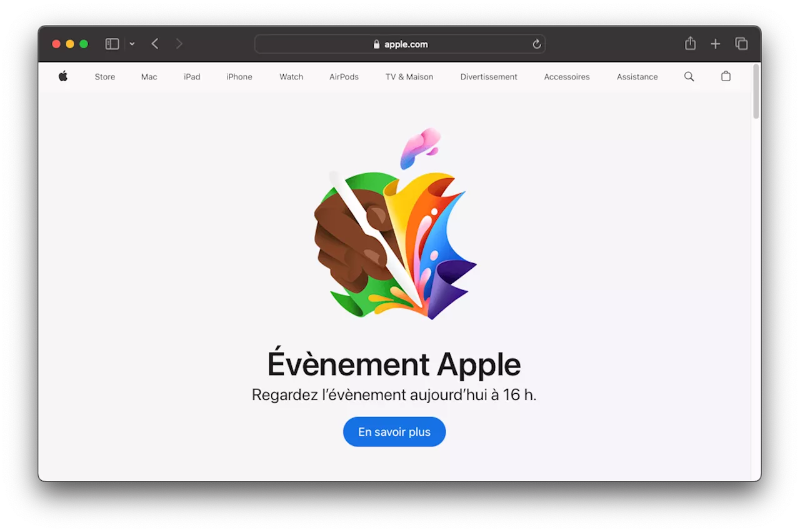
Task: Close the Safari window with red button
Action: [56, 44]
